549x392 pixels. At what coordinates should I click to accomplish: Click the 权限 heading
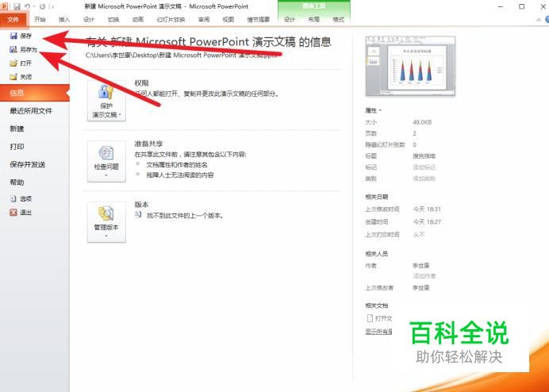point(142,83)
